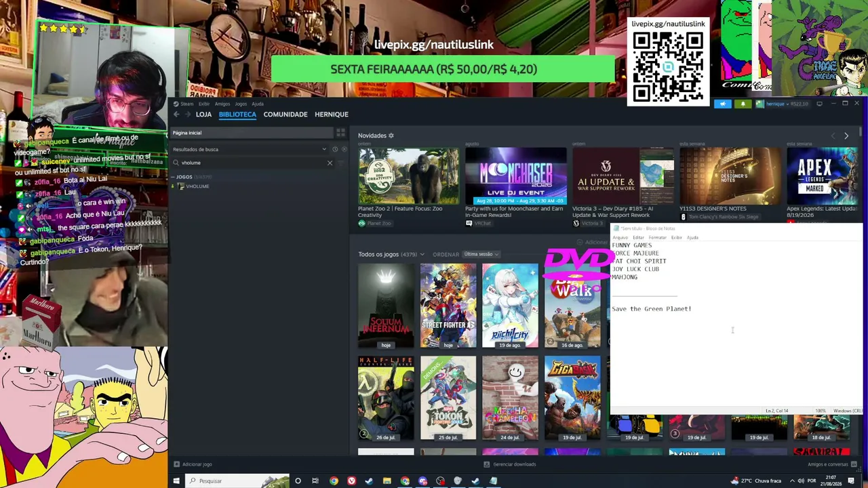Click the Gerenciar downloads icon
868x488 pixels.
tap(486, 464)
